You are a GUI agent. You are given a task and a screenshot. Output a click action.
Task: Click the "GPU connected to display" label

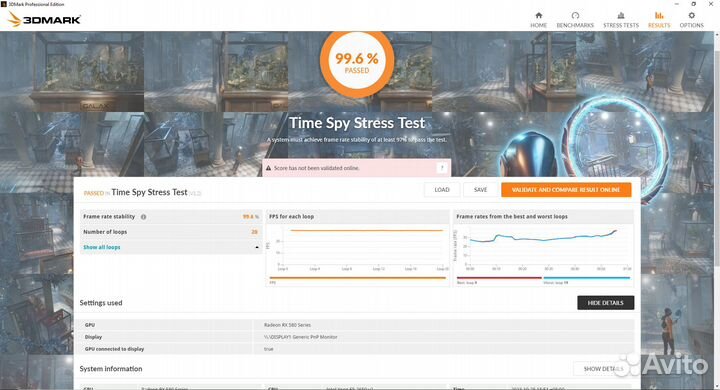114,349
